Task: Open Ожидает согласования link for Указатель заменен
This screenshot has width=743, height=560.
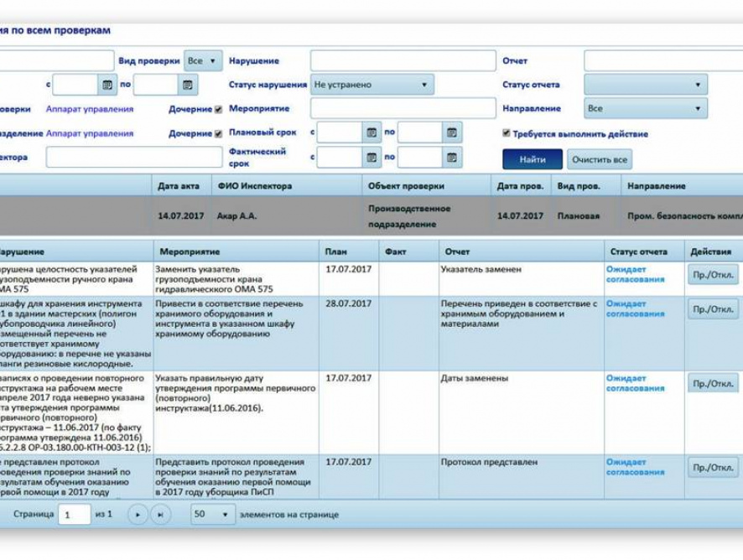Action: [635, 274]
